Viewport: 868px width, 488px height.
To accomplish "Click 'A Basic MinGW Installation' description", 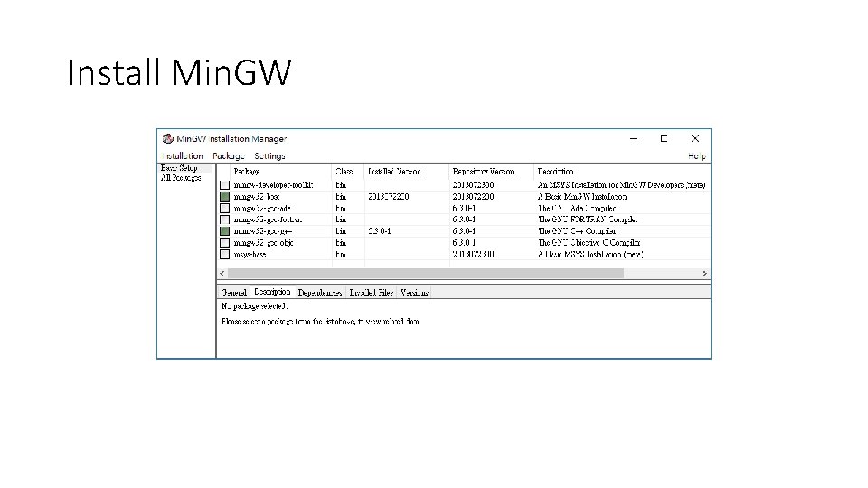I will coord(582,196).
